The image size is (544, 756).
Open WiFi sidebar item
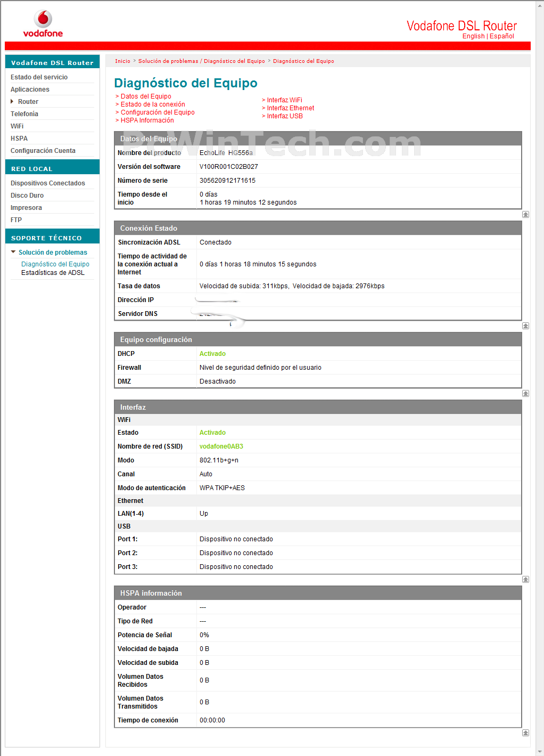pos(17,126)
